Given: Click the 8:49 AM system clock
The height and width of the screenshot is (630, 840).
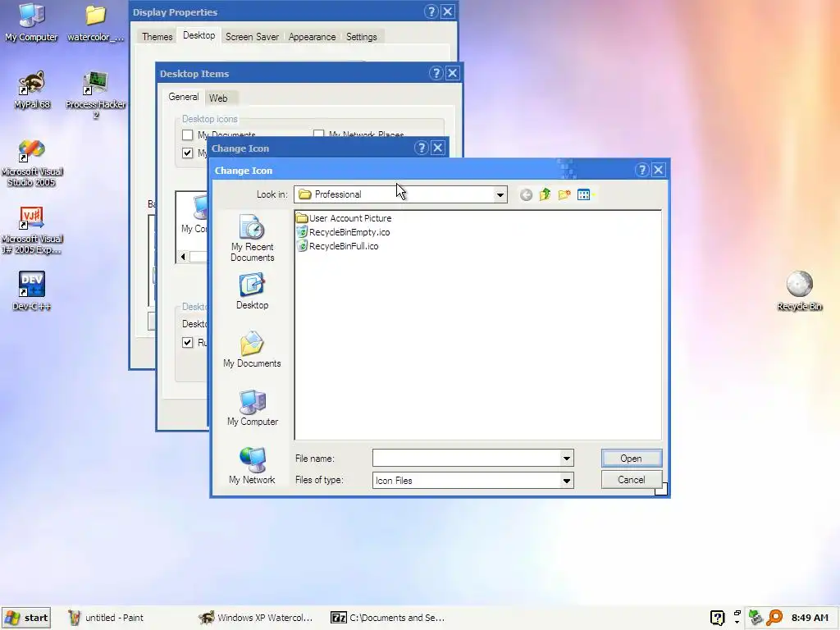Looking at the screenshot, I should (x=810, y=618).
